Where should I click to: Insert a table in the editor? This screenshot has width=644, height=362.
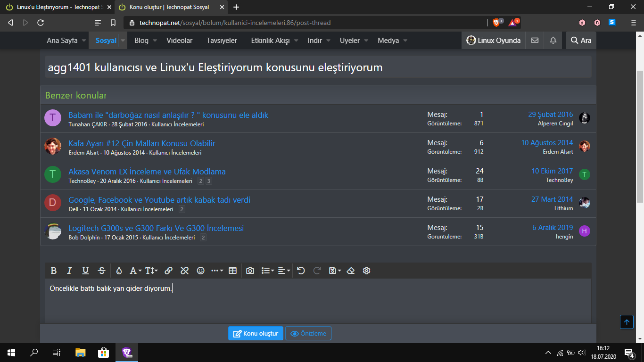(232, 271)
